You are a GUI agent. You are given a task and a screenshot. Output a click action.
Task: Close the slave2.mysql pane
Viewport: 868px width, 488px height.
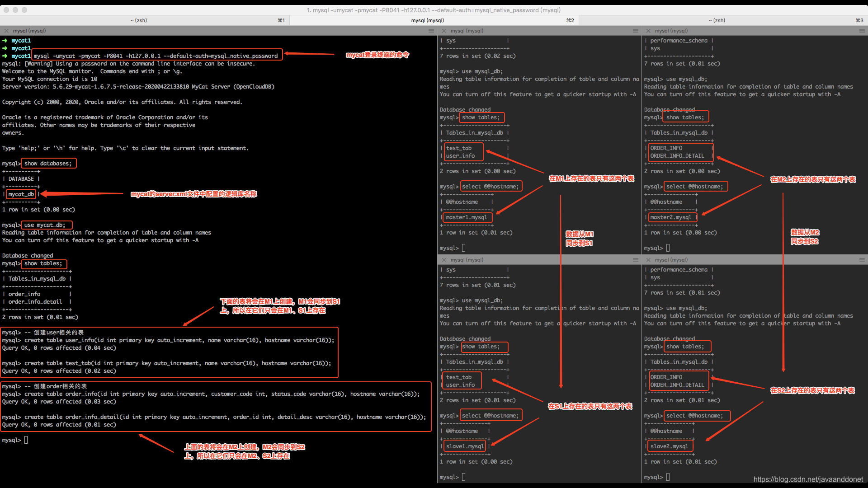pyautogui.click(x=648, y=260)
